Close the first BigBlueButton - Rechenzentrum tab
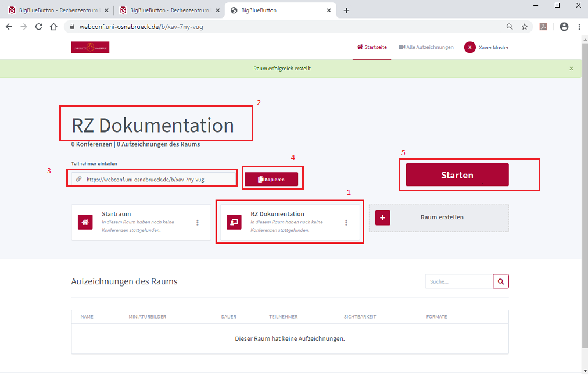The image size is (588, 375). coord(106,10)
